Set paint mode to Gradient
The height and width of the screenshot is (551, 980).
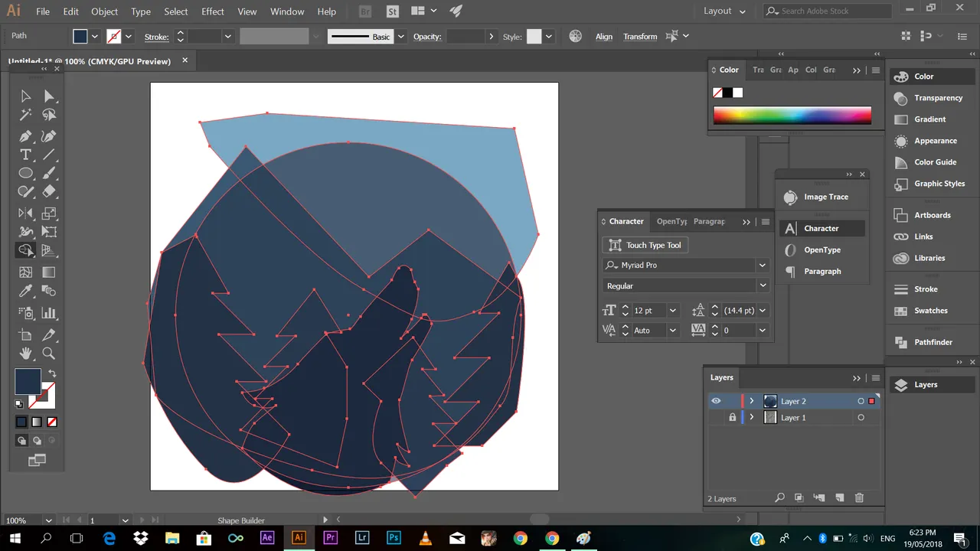click(37, 422)
